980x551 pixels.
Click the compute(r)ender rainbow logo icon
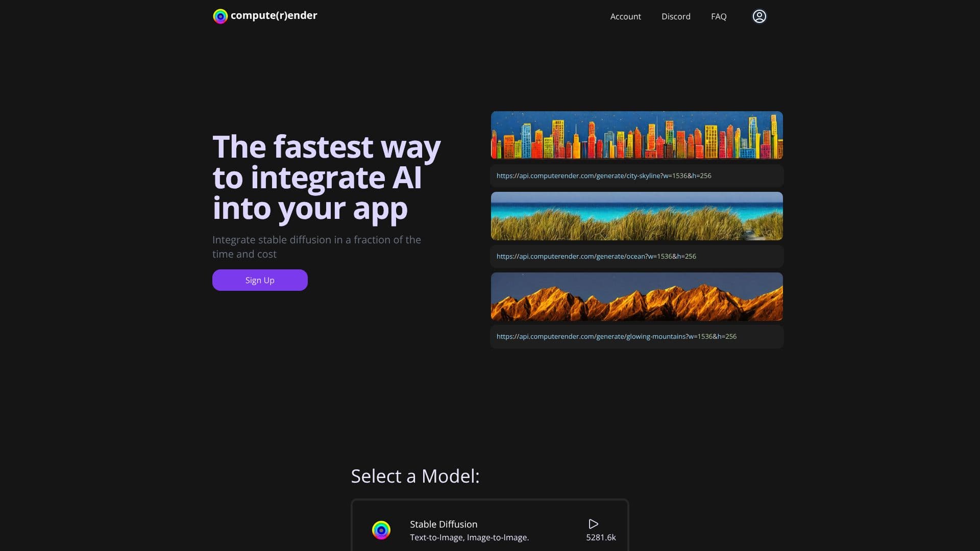point(220,16)
